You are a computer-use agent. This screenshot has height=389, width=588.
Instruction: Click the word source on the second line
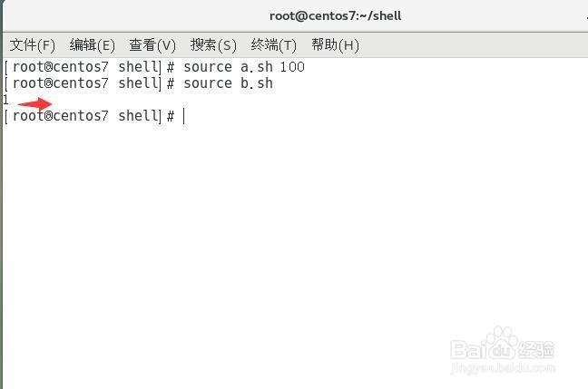pos(208,83)
